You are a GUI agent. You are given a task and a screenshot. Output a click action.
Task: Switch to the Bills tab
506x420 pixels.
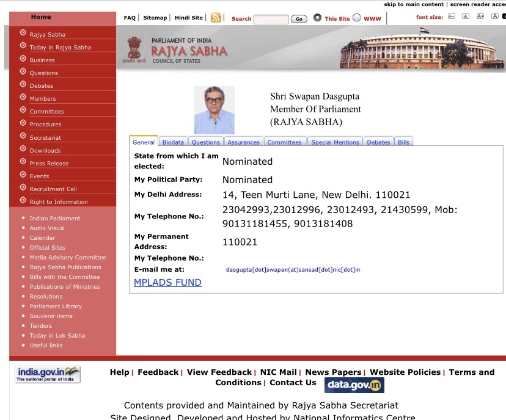[x=403, y=142]
